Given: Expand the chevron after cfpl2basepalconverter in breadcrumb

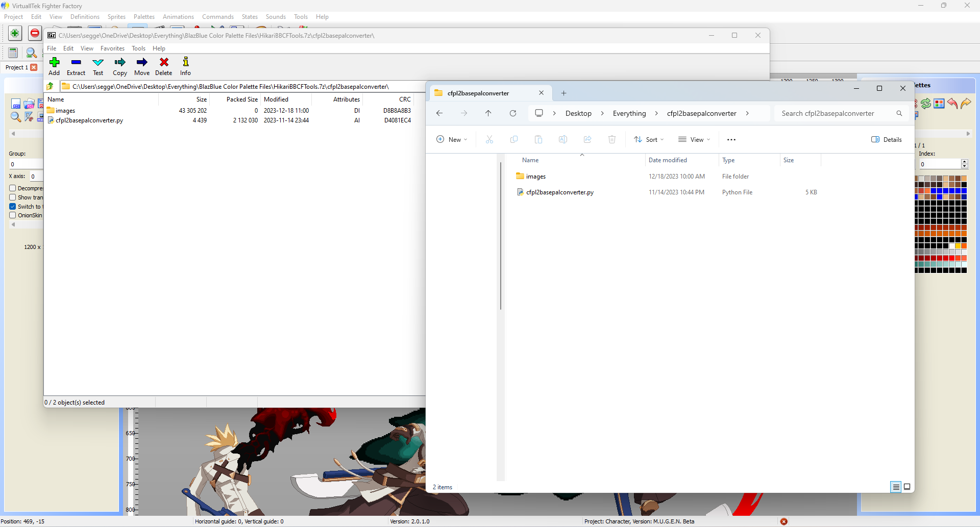Looking at the screenshot, I should pyautogui.click(x=747, y=113).
